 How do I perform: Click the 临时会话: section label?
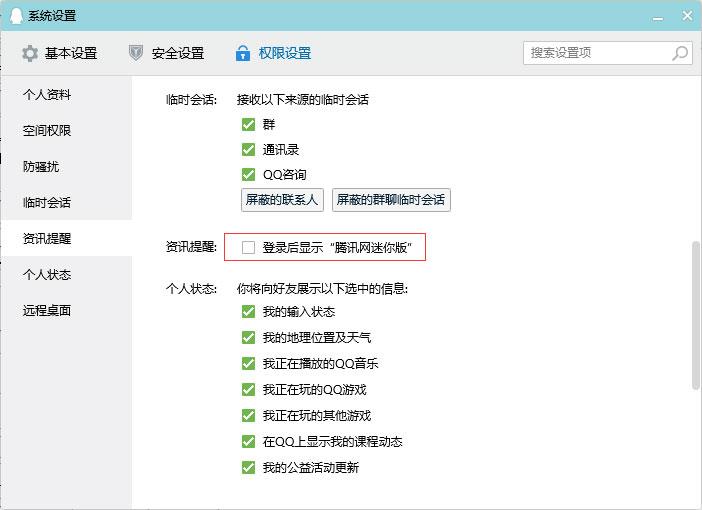pyautogui.click(x=191, y=99)
